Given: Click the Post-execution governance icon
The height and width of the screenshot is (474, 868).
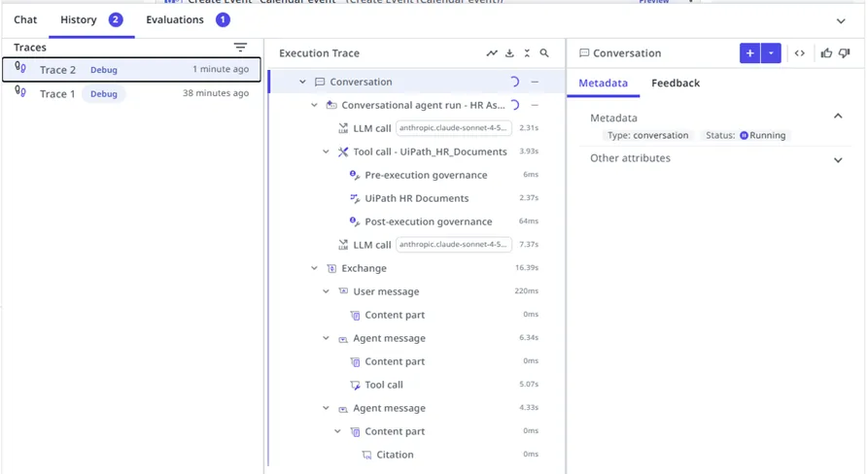Looking at the screenshot, I should pos(355,221).
